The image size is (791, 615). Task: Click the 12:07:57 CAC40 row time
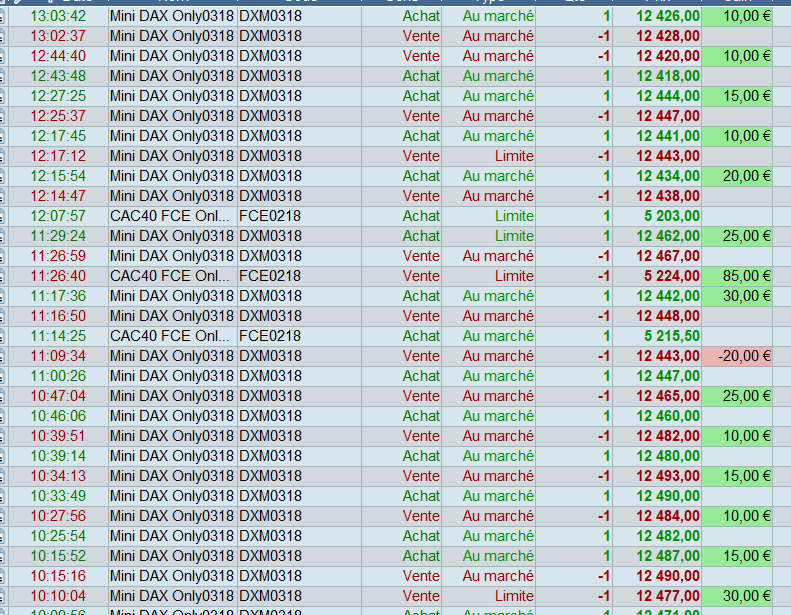pos(58,216)
